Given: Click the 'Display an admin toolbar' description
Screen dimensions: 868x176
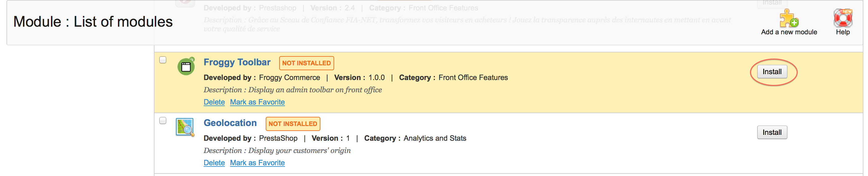Looking at the screenshot, I should pos(315,90).
